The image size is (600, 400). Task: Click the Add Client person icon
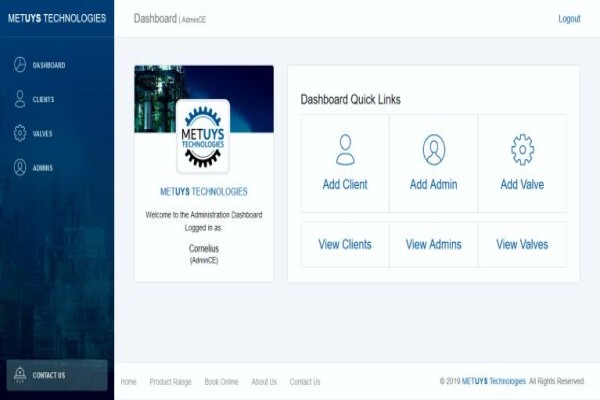[x=345, y=150]
